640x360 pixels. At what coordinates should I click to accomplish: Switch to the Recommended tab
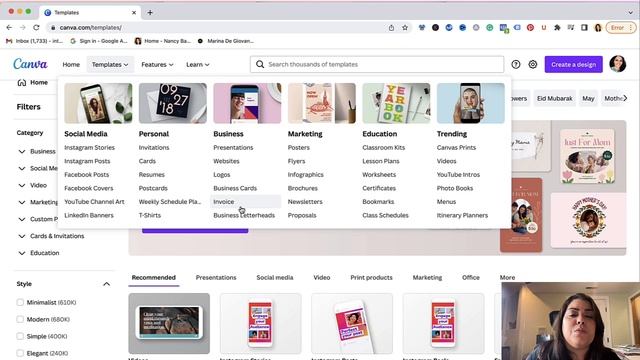(x=153, y=278)
